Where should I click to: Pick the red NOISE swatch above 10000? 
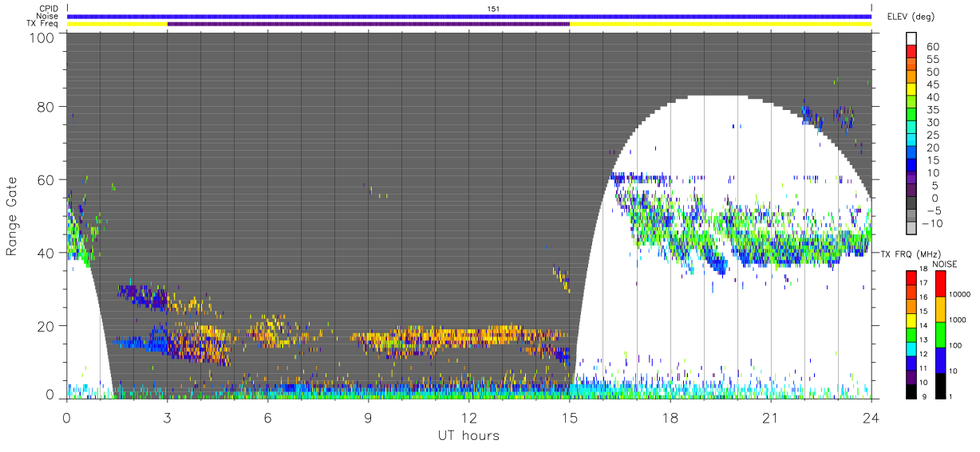[941, 283]
